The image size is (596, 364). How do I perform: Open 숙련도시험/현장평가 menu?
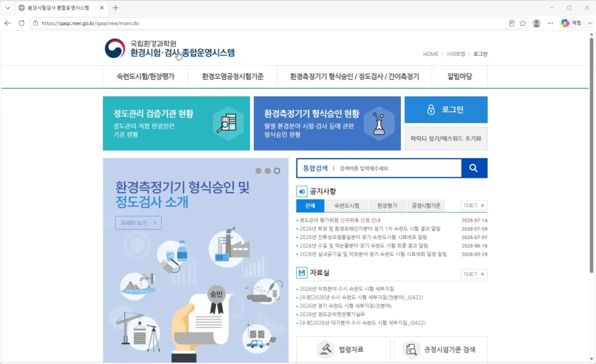point(146,76)
